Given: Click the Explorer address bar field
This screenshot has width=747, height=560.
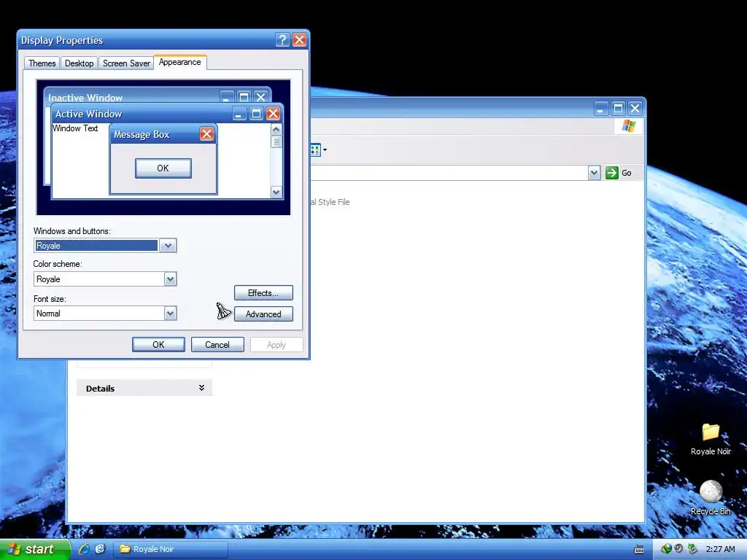Looking at the screenshot, I should (x=449, y=173).
